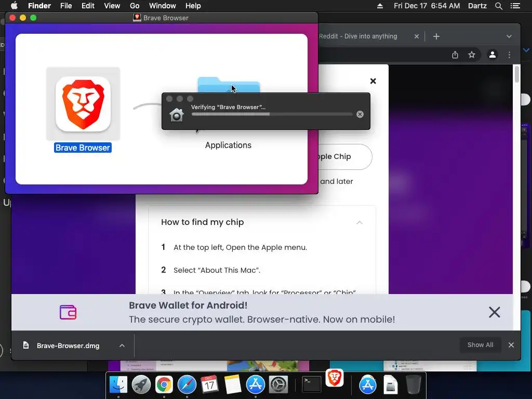
Task: Click the share page icon in Chrome
Action: coord(455,55)
